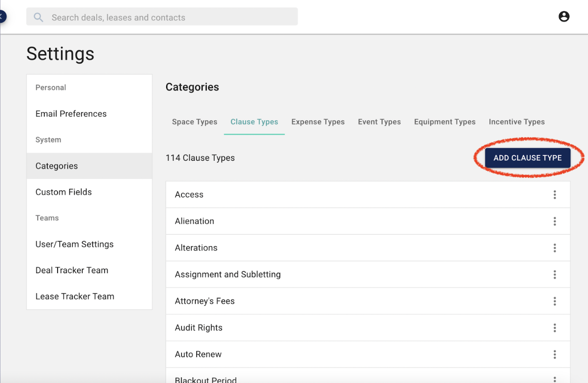This screenshot has width=588, height=383.
Task: Select the Equipment Types tab
Action: (x=445, y=122)
